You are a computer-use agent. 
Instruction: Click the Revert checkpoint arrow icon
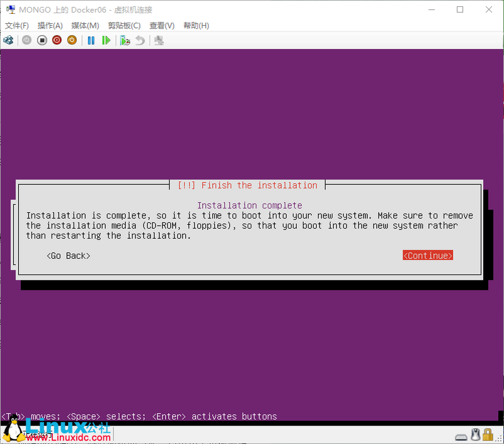coord(139,40)
